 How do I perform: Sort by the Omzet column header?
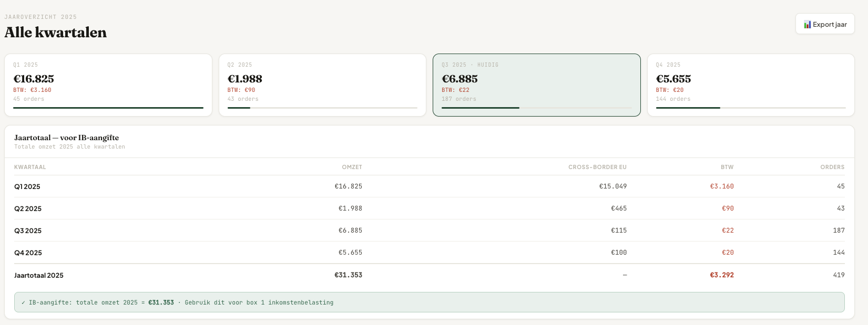(x=352, y=167)
